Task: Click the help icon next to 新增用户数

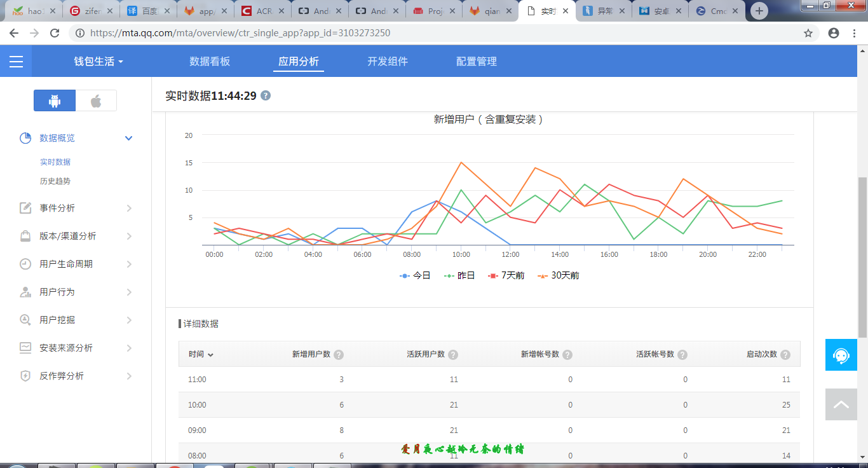Action: tap(339, 355)
